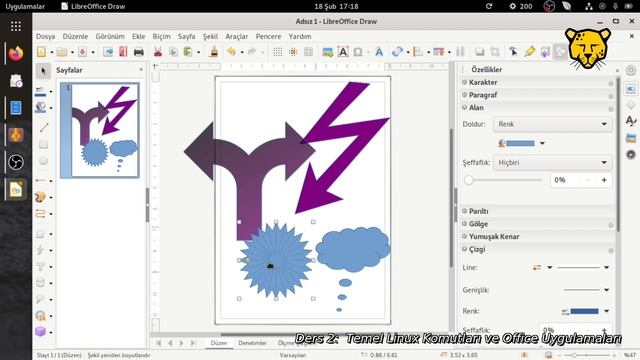Click the Line Color tool icon
The width and height of the screenshot is (640, 360).
coord(40,91)
